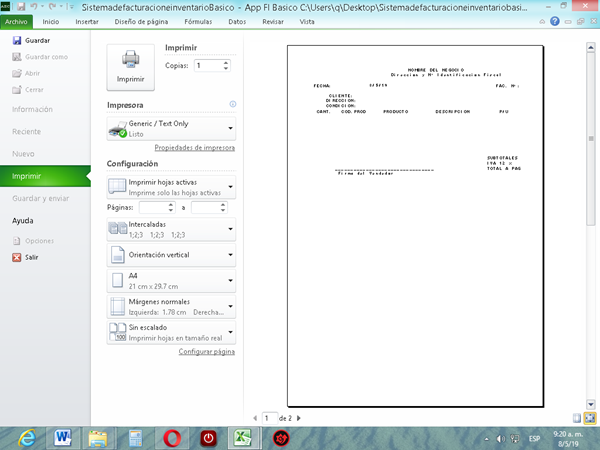This screenshot has height=450, width=600.
Task: Click the Páginas end field after 'a'
Action: click(x=205, y=207)
